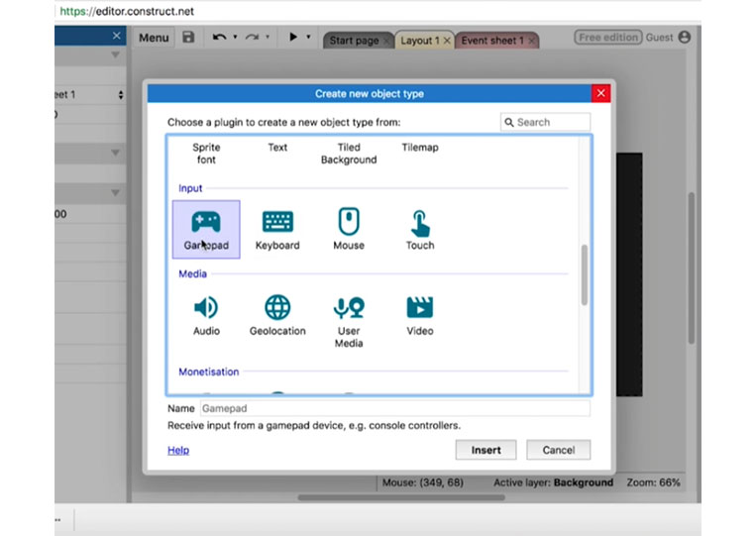Click the Guest account label

pyautogui.click(x=659, y=37)
